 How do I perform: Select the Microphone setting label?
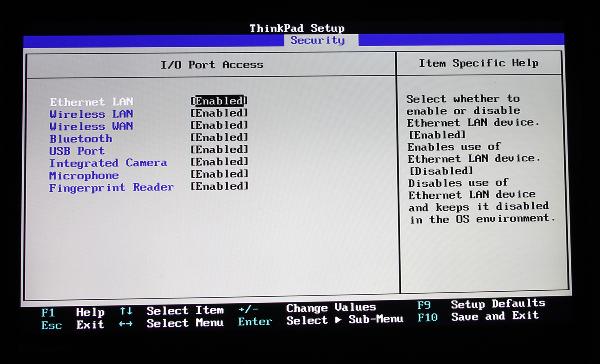84,176
